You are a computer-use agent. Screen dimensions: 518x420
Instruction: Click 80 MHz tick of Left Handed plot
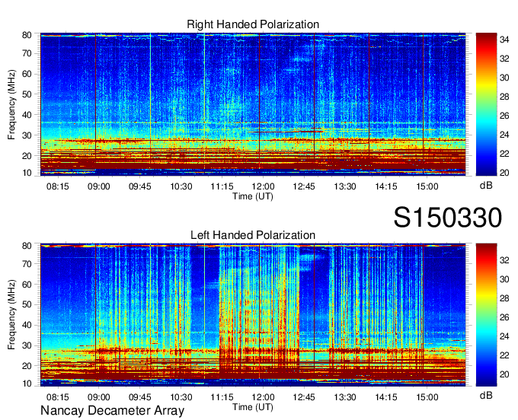(x=27, y=246)
